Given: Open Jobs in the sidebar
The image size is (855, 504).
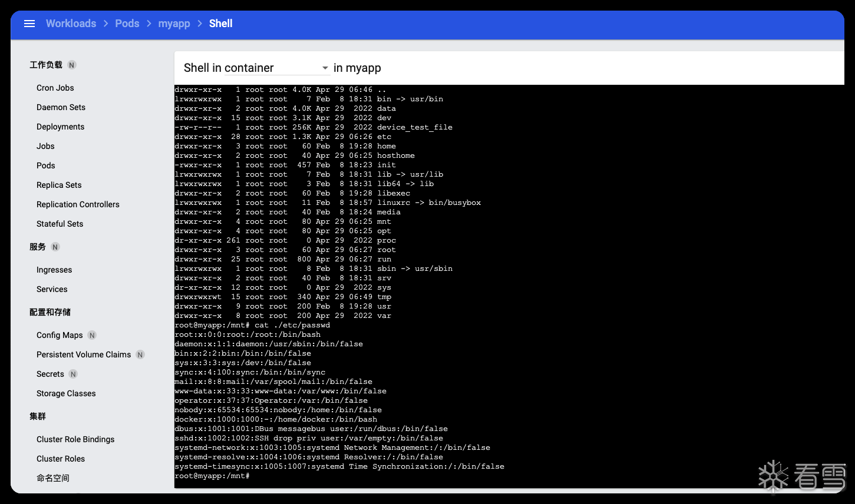Looking at the screenshot, I should (x=45, y=146).
